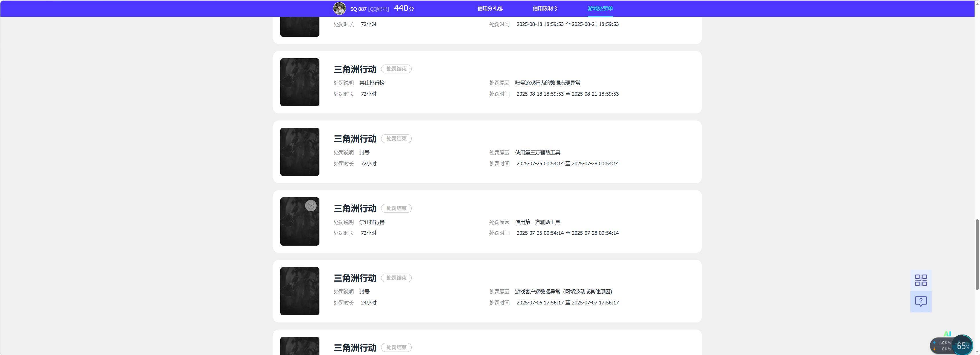Click 三角洲行动 title of 游戏客户端数据异常 record
The height and width of the screenshot is (355, 980).
(x=355, y=278)
